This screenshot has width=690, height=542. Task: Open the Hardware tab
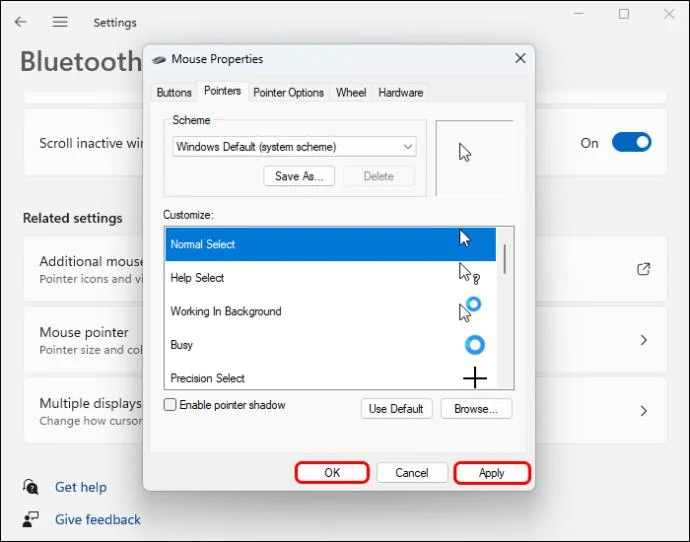click(400, 92)
